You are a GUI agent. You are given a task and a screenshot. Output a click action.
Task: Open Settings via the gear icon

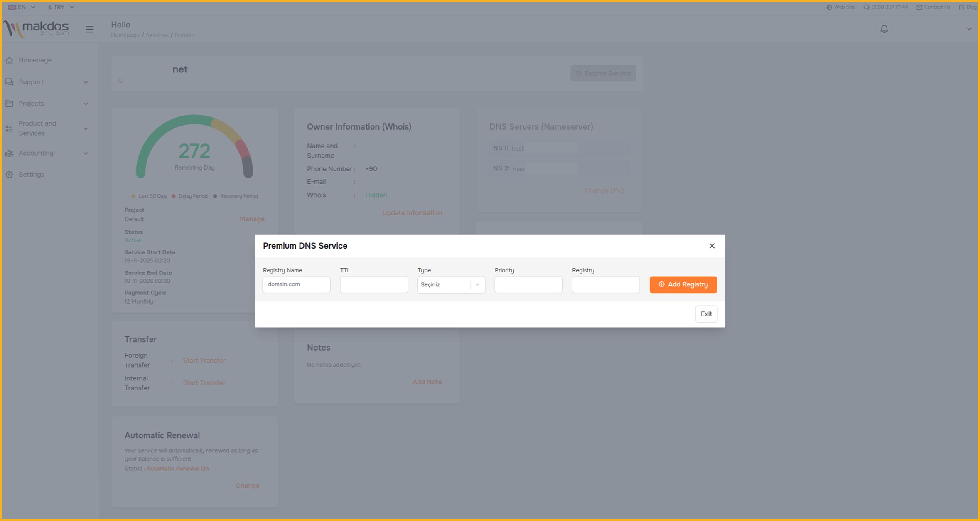pyautogui.click(x=10, y=174)
